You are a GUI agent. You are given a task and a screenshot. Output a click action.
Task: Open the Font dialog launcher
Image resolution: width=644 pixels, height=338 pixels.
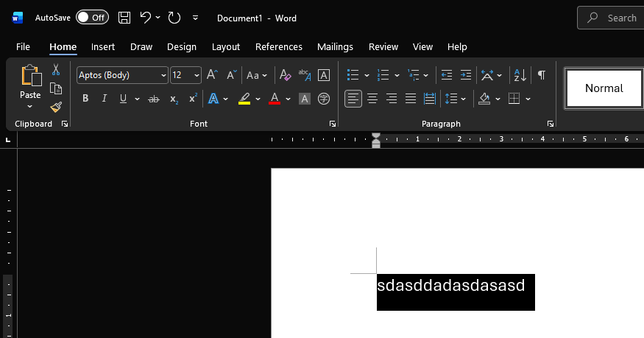tap(332, 124)
